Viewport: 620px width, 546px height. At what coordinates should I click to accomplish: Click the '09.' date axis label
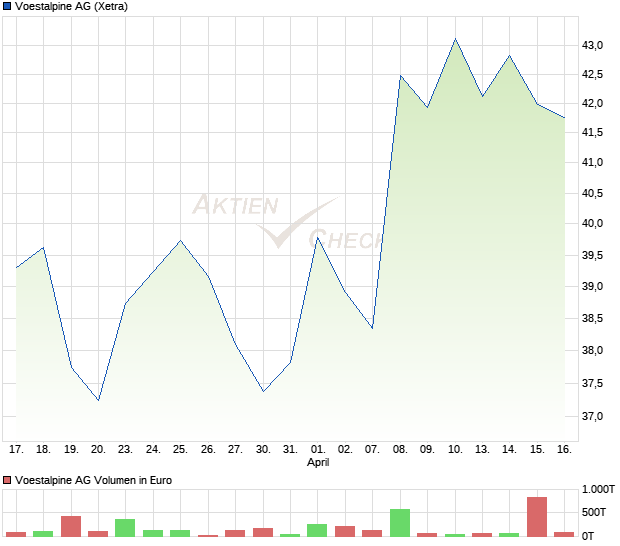[x=427, y=450]
